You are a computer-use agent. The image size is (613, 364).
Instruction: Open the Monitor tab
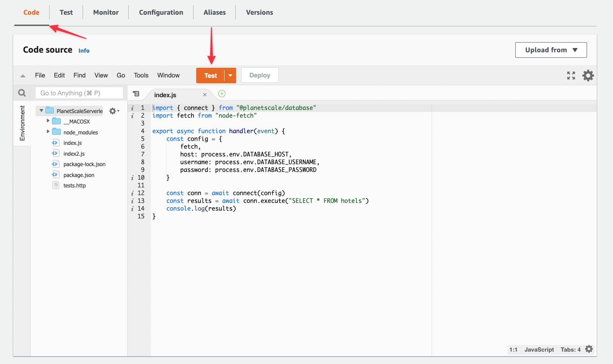106,12
